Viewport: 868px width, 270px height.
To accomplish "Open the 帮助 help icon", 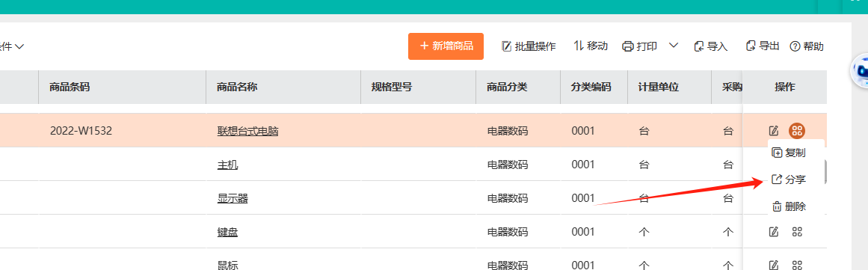I will (795, 46).
